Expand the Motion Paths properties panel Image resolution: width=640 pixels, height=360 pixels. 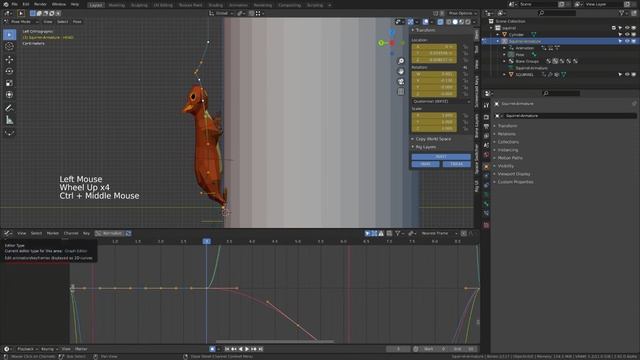(x=509, y=158)
